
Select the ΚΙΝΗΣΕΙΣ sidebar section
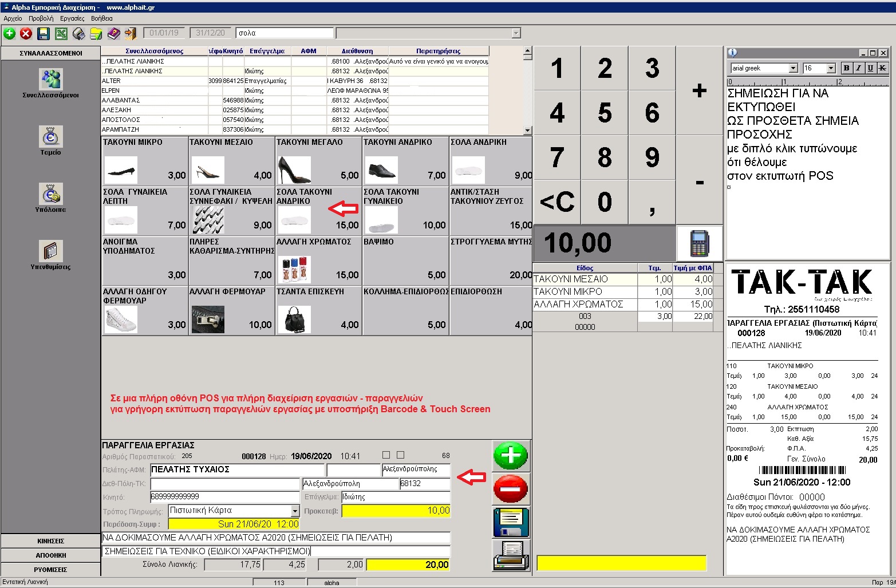(x=51, y=541)
